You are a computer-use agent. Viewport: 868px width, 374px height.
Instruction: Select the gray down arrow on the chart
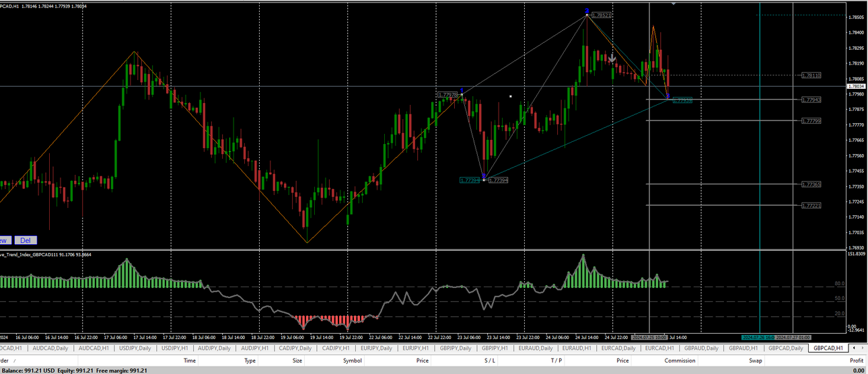[612, 59]
